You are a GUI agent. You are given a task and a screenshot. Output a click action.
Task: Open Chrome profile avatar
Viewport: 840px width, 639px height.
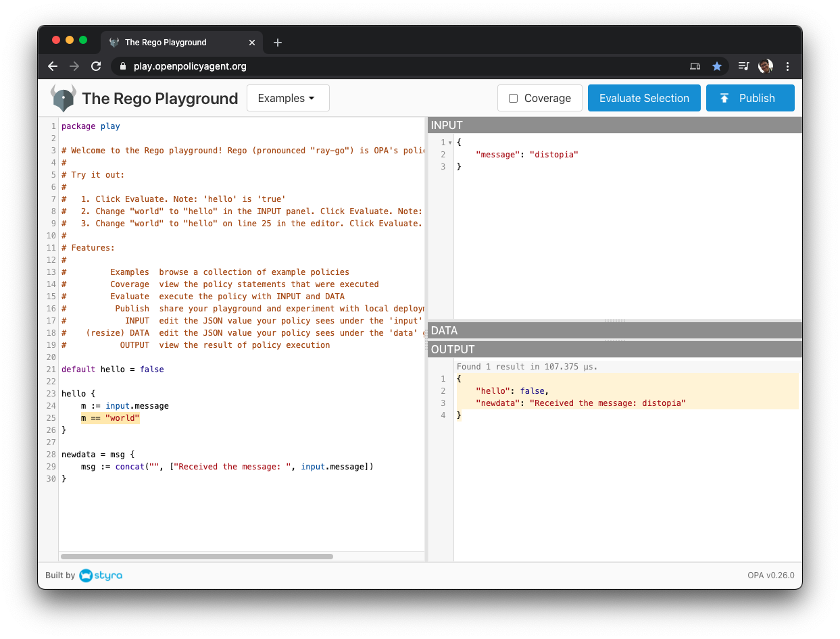point(765,66)
